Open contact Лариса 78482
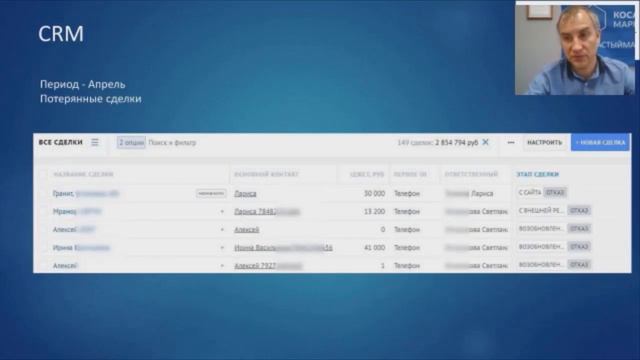Image resolution: width=640 pixels, height=360 pixels. [267, 211]
